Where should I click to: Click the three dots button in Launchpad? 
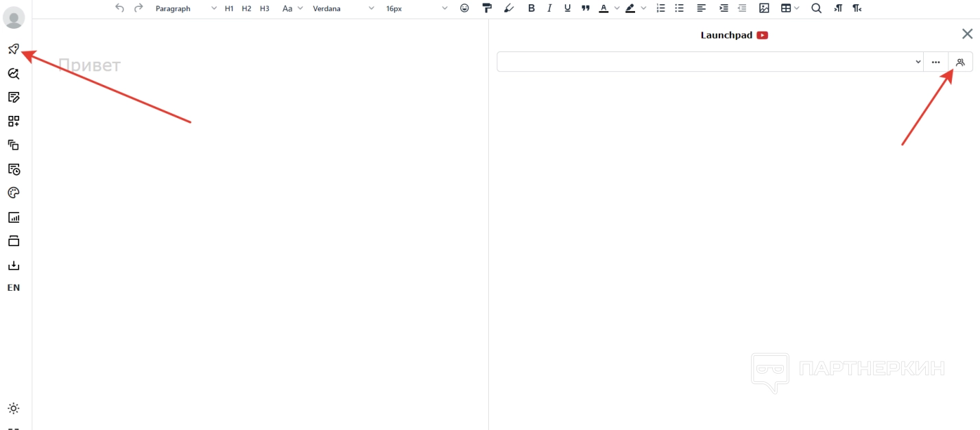[935, 62]
